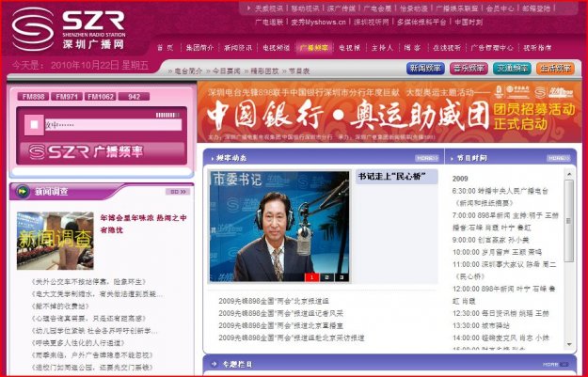Open the 音乐频率 channel button

coord(469,69)
